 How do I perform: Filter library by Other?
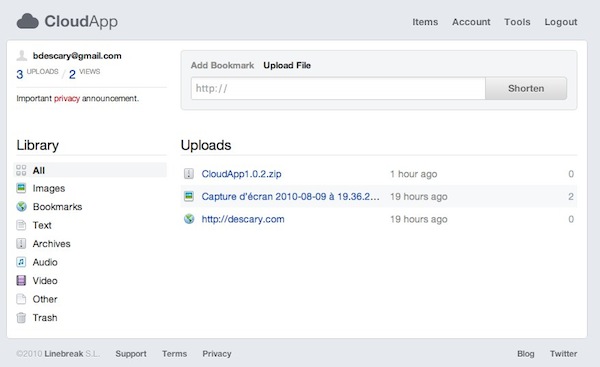click(45, 299)
